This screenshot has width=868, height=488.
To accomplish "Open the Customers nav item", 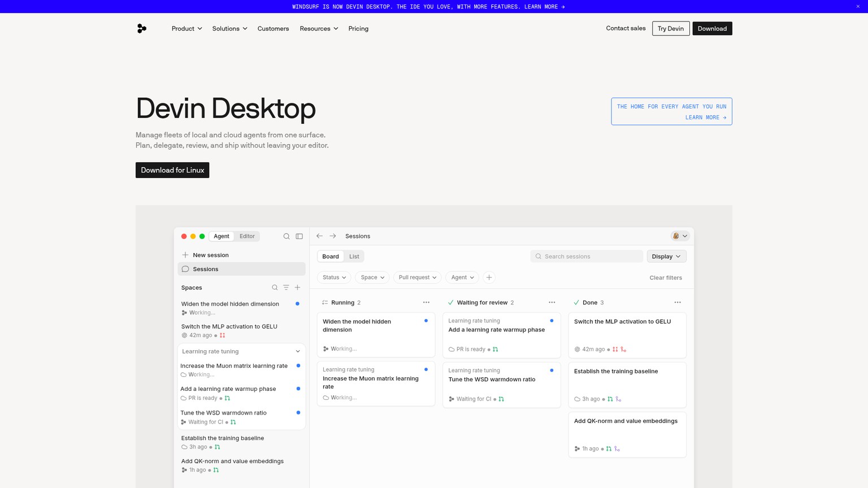I will [x=273, y=28].
